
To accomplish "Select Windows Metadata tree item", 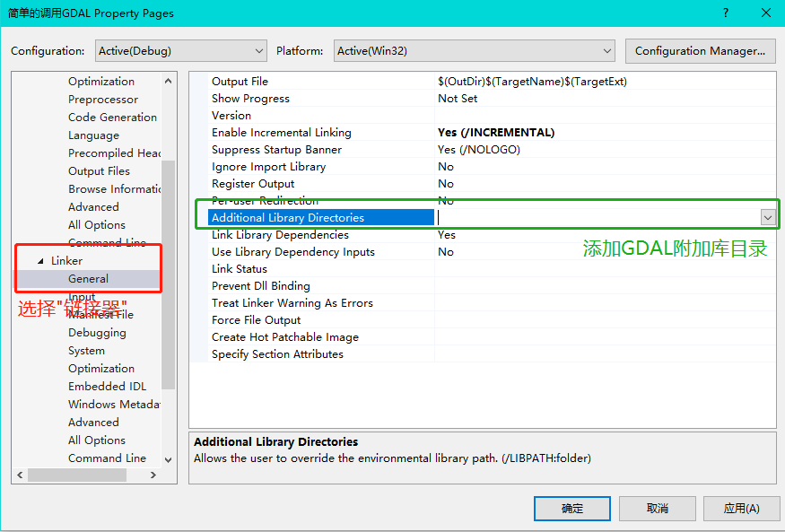I will tap(114, 405).
